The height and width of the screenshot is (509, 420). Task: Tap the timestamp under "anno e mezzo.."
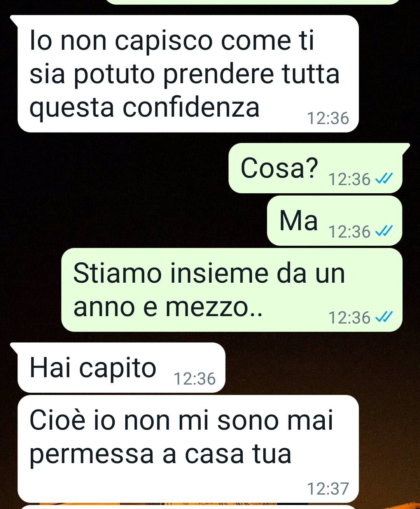tap(350, 318)
